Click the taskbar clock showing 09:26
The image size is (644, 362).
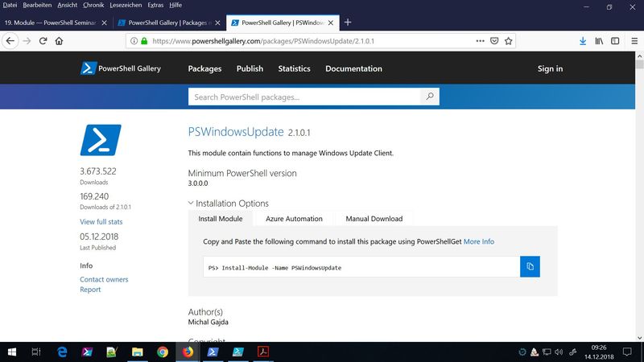click(x=599, y=352)
